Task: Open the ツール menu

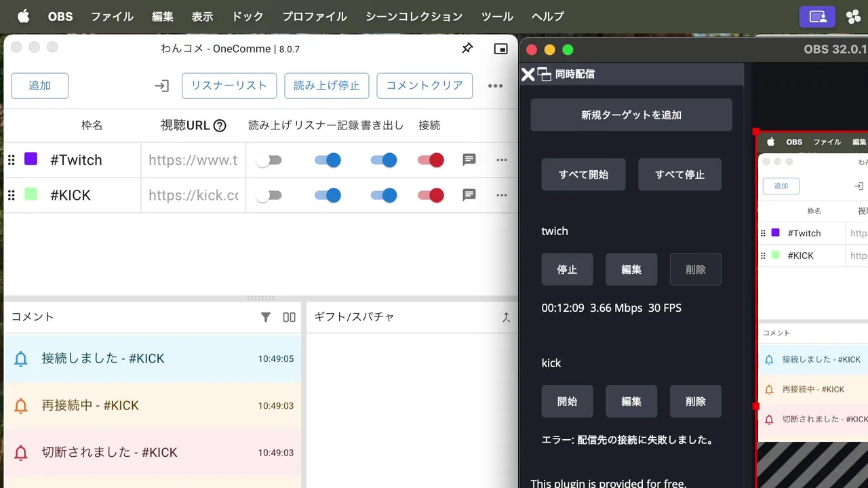Action: [497, 16]
